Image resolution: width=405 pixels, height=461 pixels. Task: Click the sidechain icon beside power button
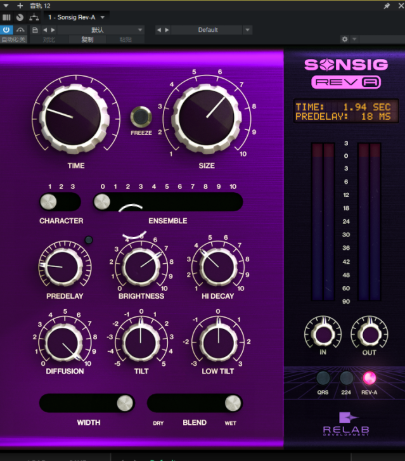[20, 30]
